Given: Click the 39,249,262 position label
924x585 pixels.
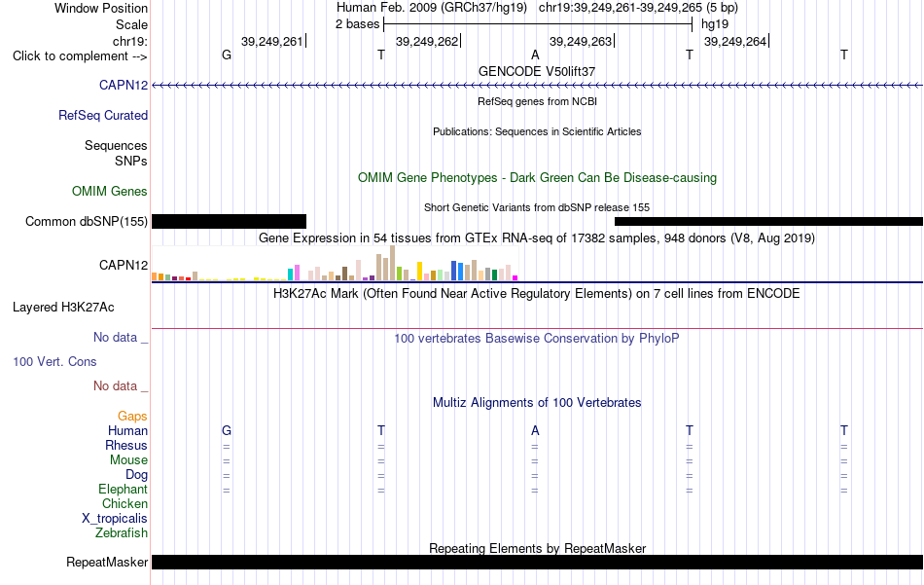Looking at the screenshot, I should (427, 41).
